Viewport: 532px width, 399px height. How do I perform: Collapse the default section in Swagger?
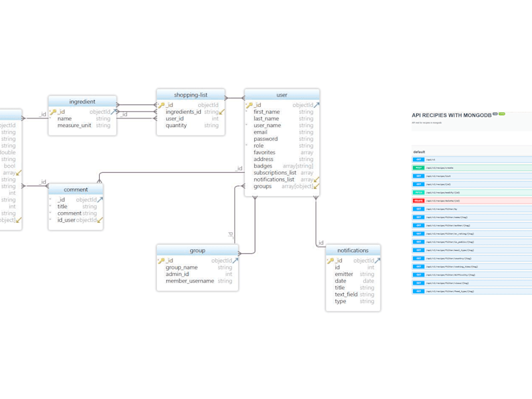(420, 152)
